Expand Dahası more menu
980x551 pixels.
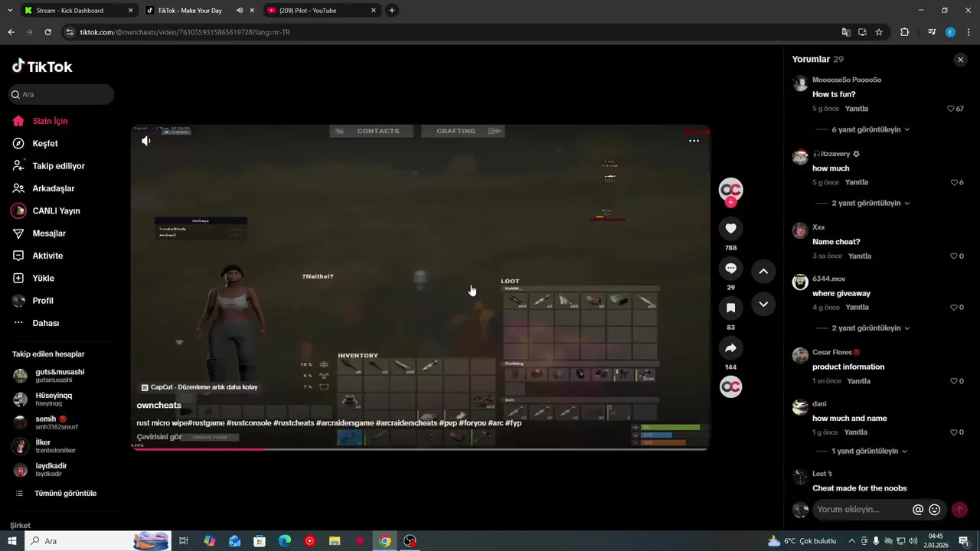[x=45, y=323]
